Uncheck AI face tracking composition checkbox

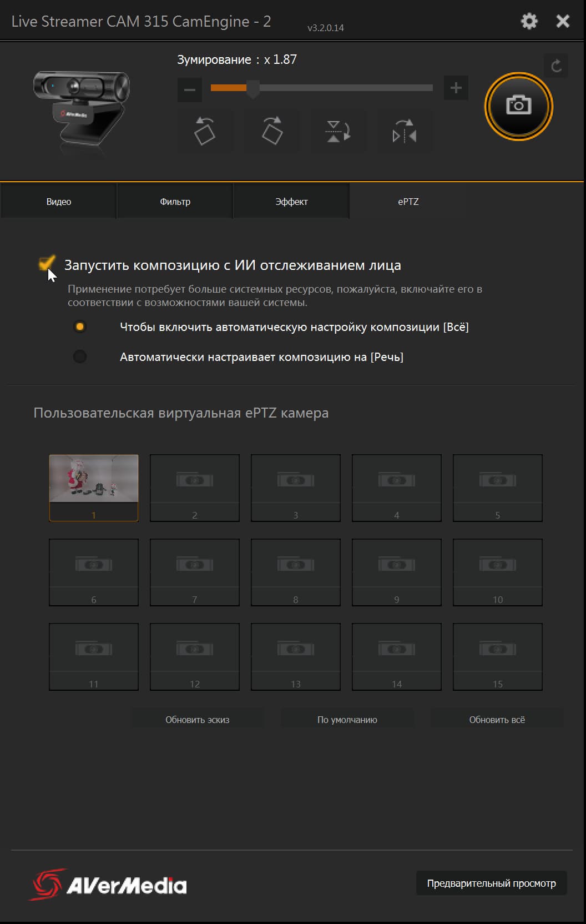(x=47, y=263)
